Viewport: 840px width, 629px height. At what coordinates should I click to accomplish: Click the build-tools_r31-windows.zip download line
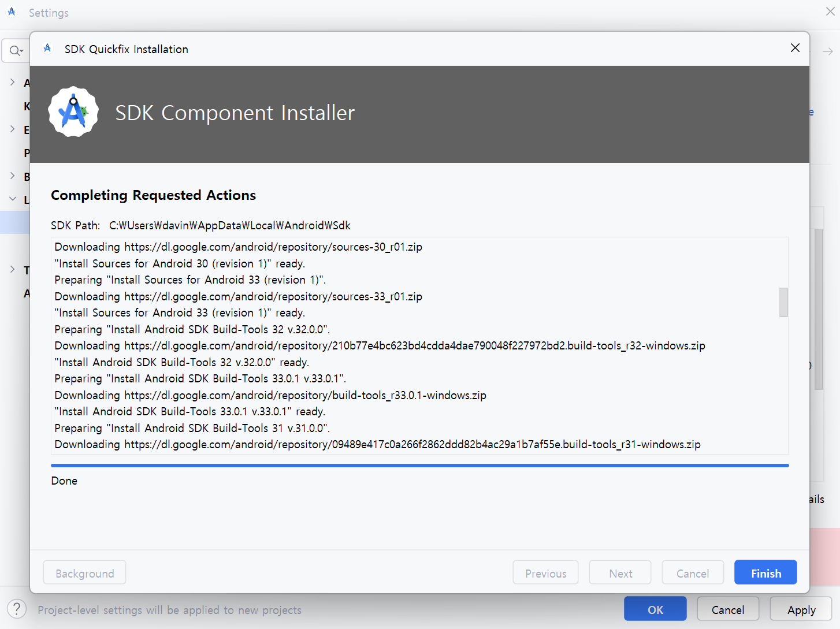378,444
